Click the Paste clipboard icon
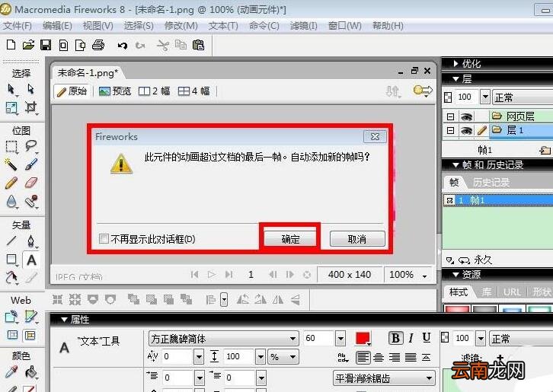The image size is (553, 392). tap(199, 45)
